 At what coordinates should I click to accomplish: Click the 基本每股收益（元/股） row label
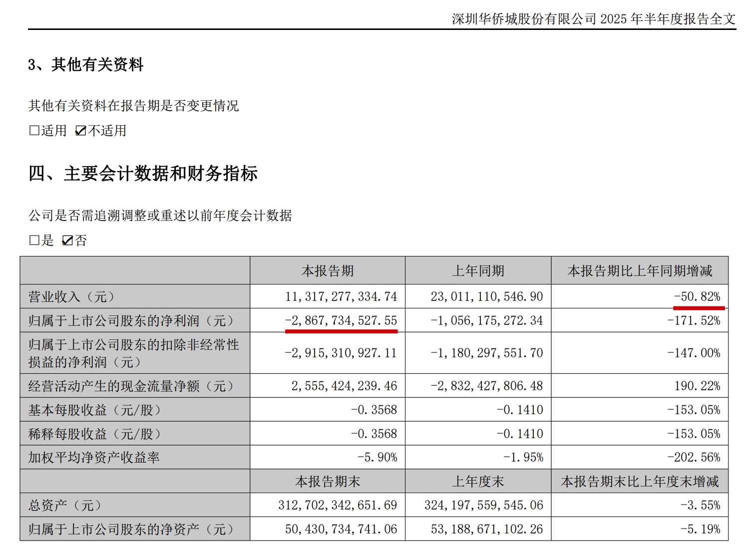pos(95,410)
